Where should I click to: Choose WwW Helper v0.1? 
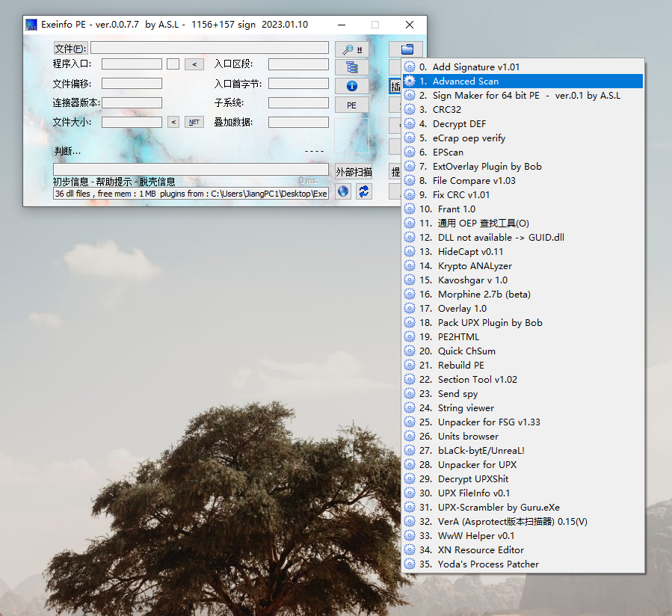523,536
